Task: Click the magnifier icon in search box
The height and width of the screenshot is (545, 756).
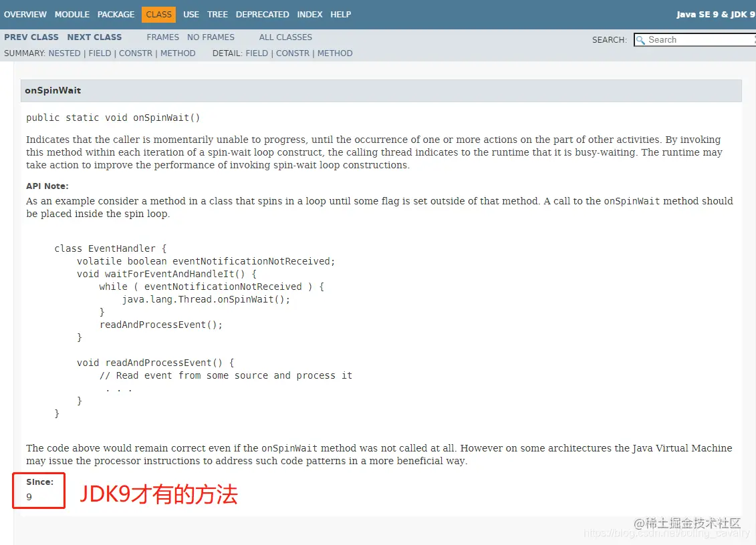Action: (x=640, y=40)
